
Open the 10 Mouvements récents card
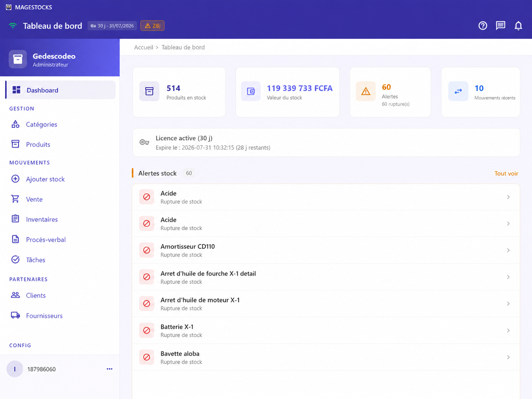[x=481, y=92]
